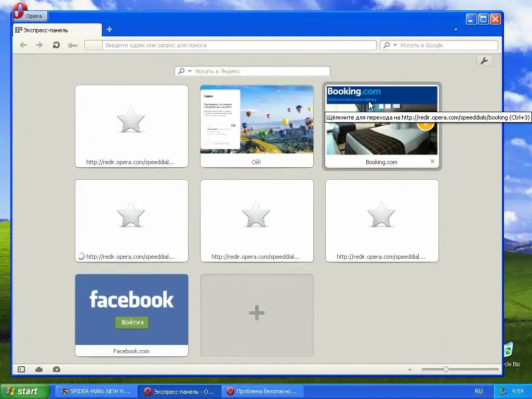Open the password wand key icon

point(73,46)
